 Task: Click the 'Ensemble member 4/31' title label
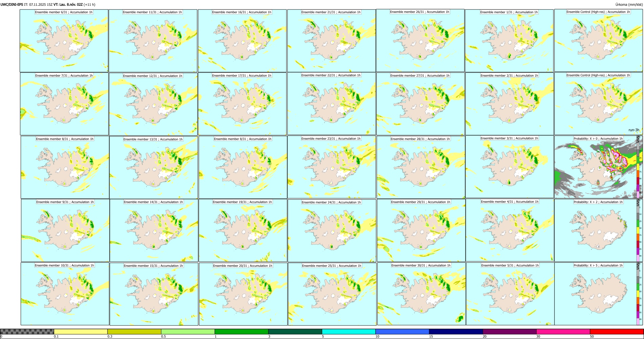[x=510, y=202]
